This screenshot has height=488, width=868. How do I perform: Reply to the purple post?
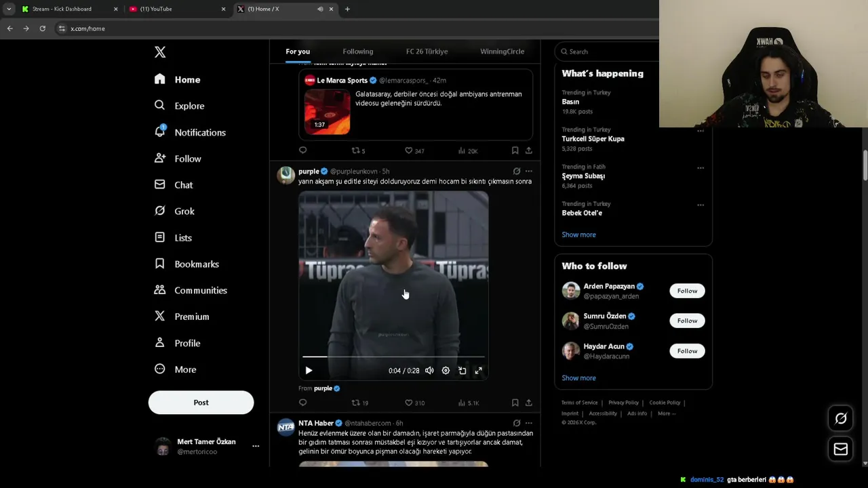(303, 403)
